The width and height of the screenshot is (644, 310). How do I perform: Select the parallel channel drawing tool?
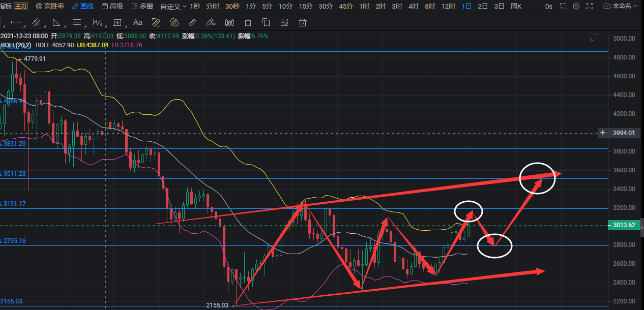tap(36, 23)
